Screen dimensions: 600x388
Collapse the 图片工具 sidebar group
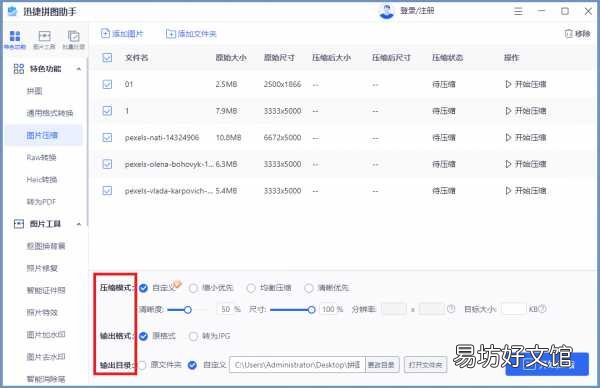[x=79, y=224]
